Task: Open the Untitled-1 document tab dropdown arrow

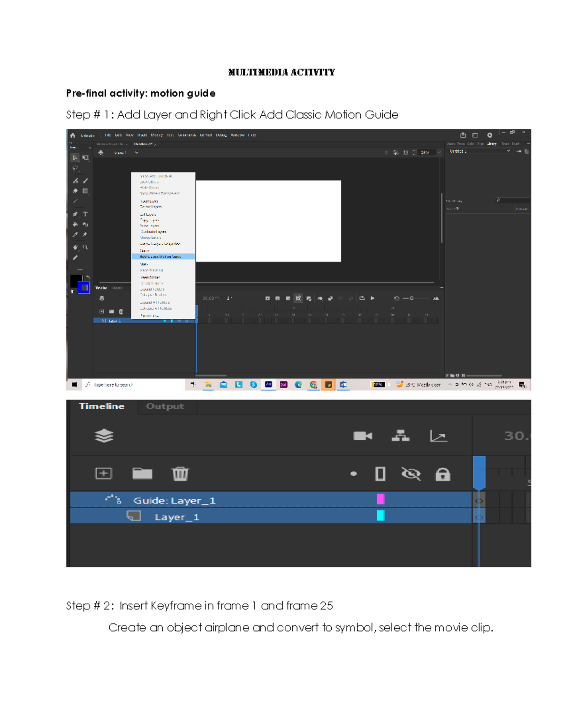Action: [155, 144]
